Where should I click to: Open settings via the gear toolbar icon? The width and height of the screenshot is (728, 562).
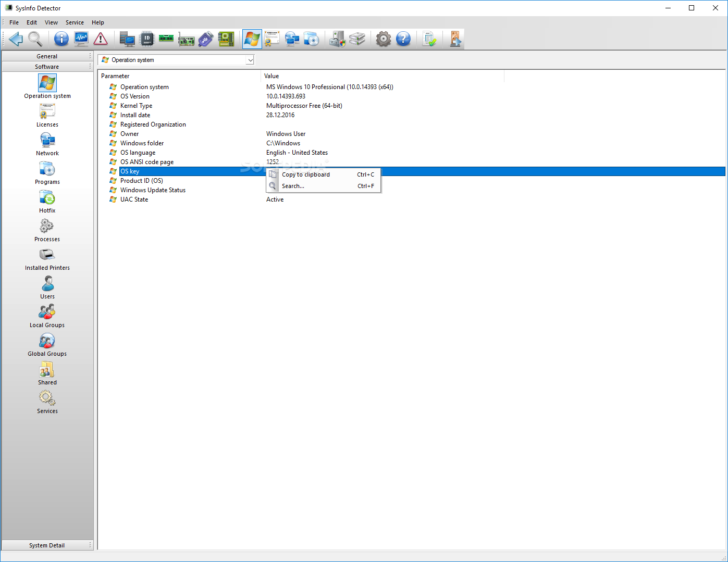[384, 39]
